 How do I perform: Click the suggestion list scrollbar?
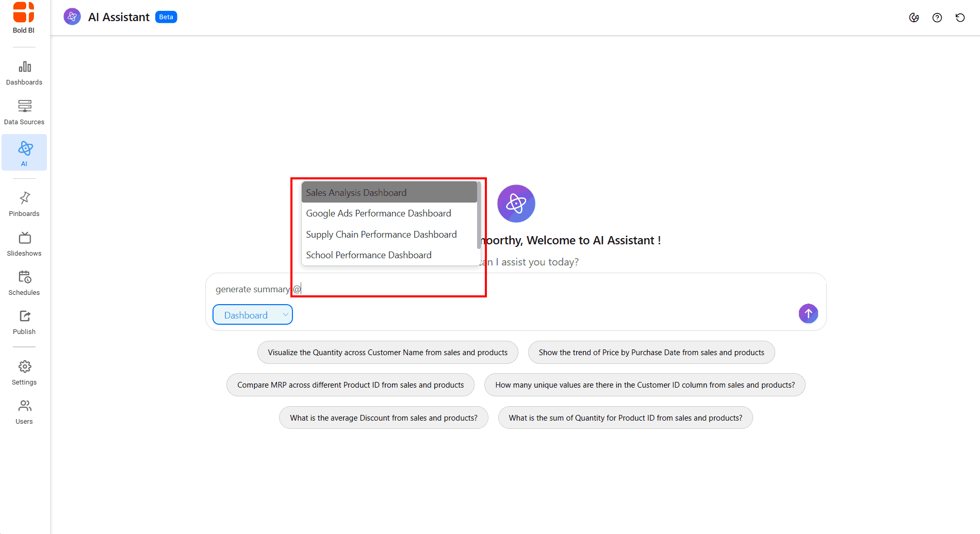click(x=479, y=215)
